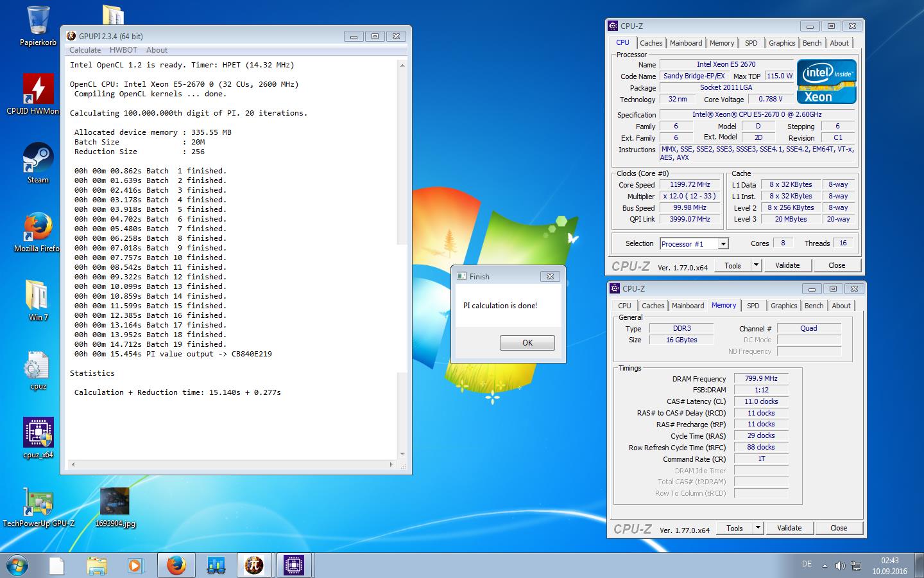
Task: Click Show Desktop strip at taskbar end
Action: click(x=920, y=566)
